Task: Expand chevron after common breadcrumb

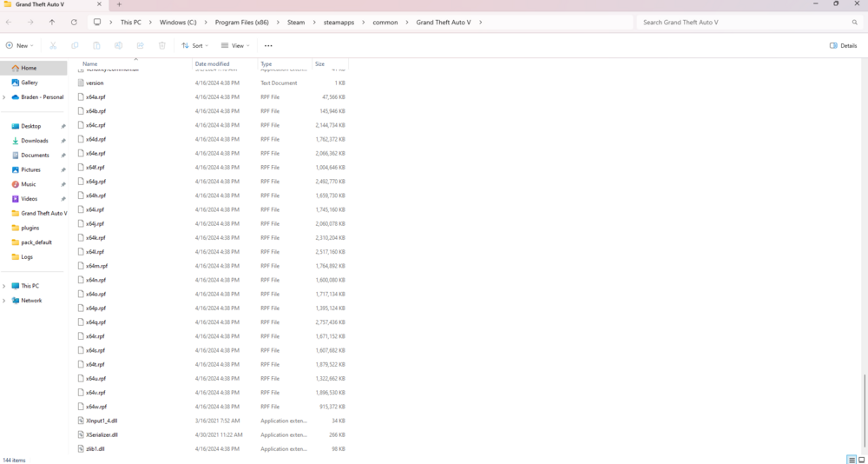Action: pyautogui.click(x=407, y=23)
